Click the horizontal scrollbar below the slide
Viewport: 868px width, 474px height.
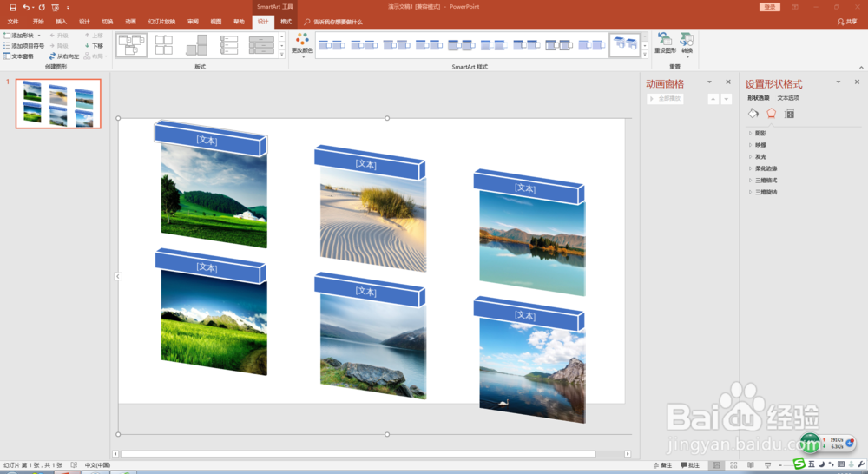point(358,453)
